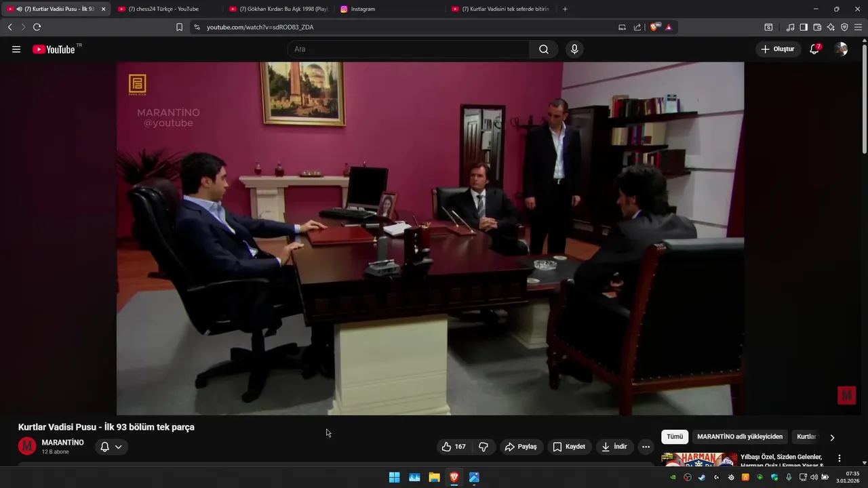
Task: Open Brave Wallet from the toolbar
Action: click(817, 27)
